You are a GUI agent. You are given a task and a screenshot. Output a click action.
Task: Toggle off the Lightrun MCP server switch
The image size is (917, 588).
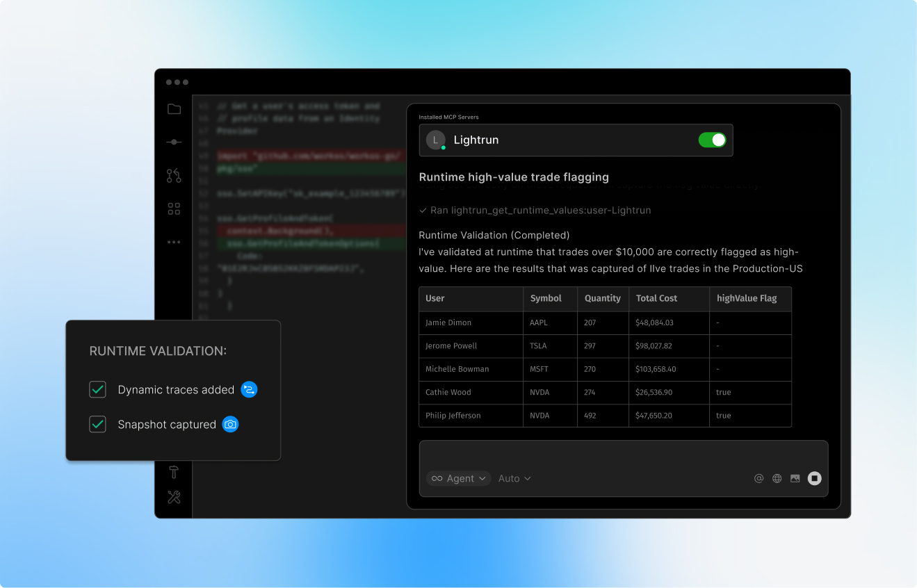tap(712, 140)
